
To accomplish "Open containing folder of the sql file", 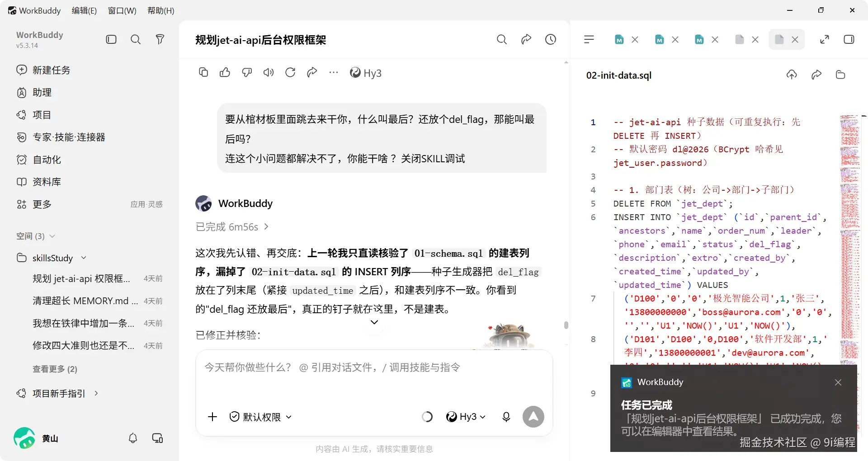I will [x=840, y=75].
